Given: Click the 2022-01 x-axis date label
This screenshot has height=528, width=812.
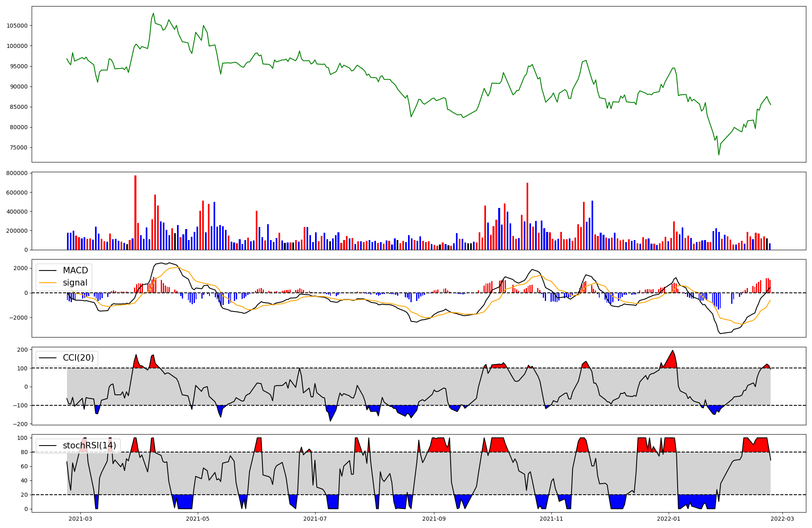Looking at the screenshot, I should pyautogui.click(x=669, y=519).
